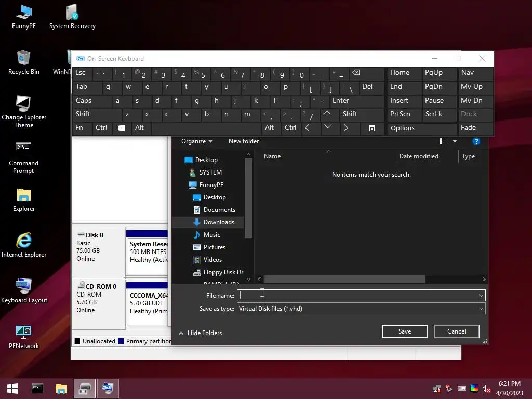The width and height of the screenshot is (532, 399).
Task: Click the colorful display tray icon
Action: pyautogui.click(x=474, y=389)
